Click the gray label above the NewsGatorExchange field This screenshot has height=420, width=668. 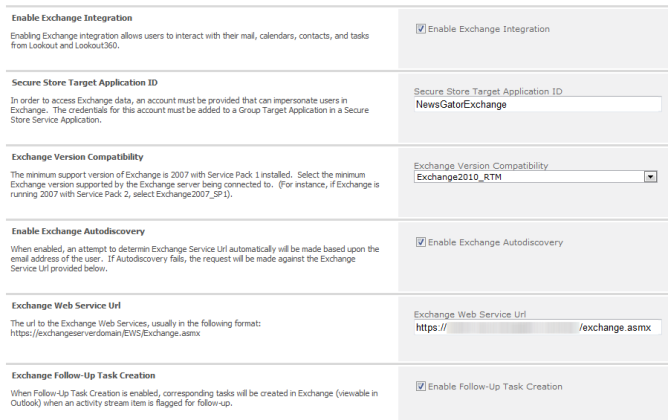click(488, 91)
